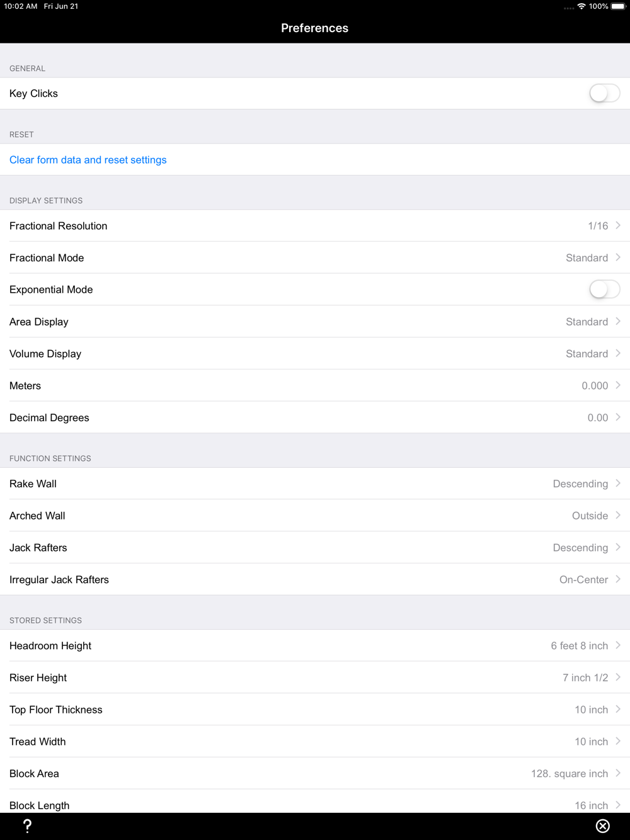Open Rake Wall Descending option
630x840 pixels.
click(315, 484)
